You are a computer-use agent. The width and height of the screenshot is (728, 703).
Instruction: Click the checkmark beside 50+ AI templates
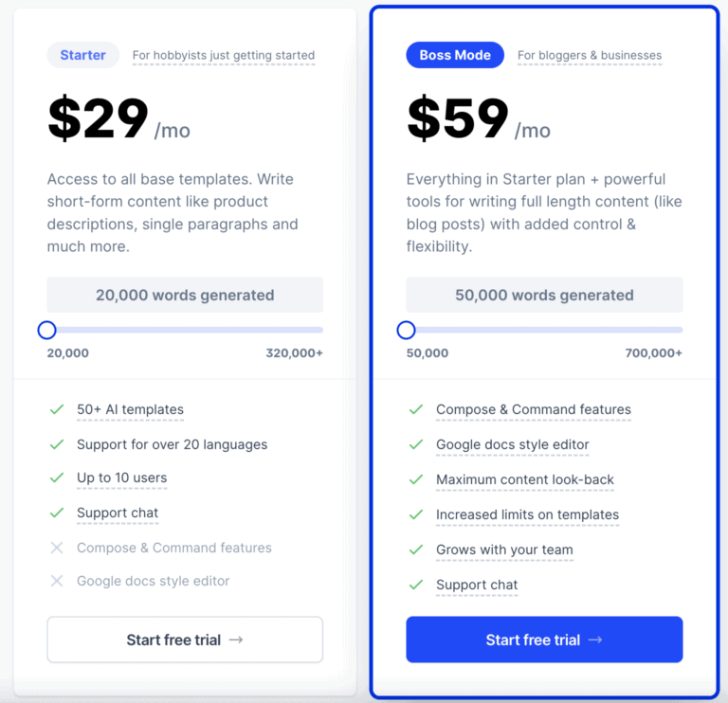56,410
